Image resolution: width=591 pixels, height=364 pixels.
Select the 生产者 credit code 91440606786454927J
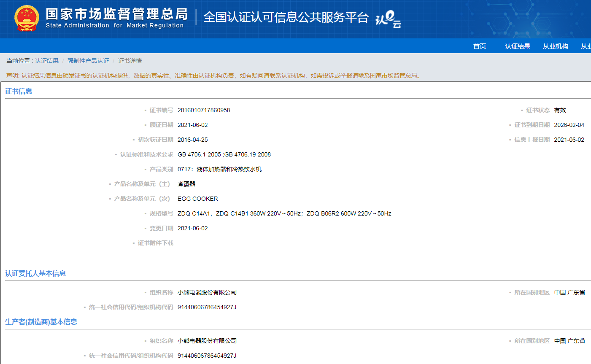tap(207, 356)
